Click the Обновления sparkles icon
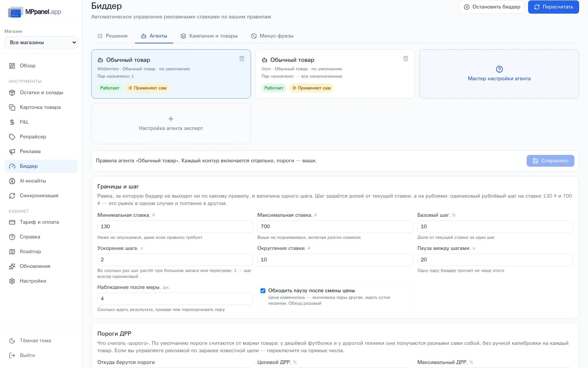Image resolution: width=588 pixels, height=368 pixels. [12, 266]
